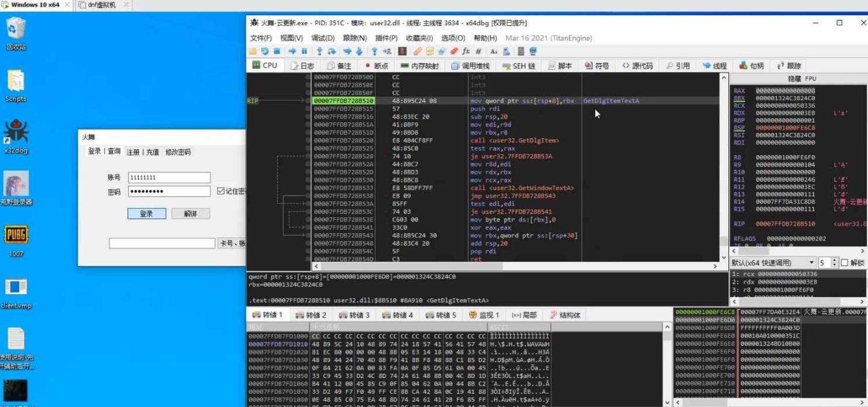Viewport: 868px width, 407px height.
Task: Open the 文件(F) menu
Action: (260, 38)
